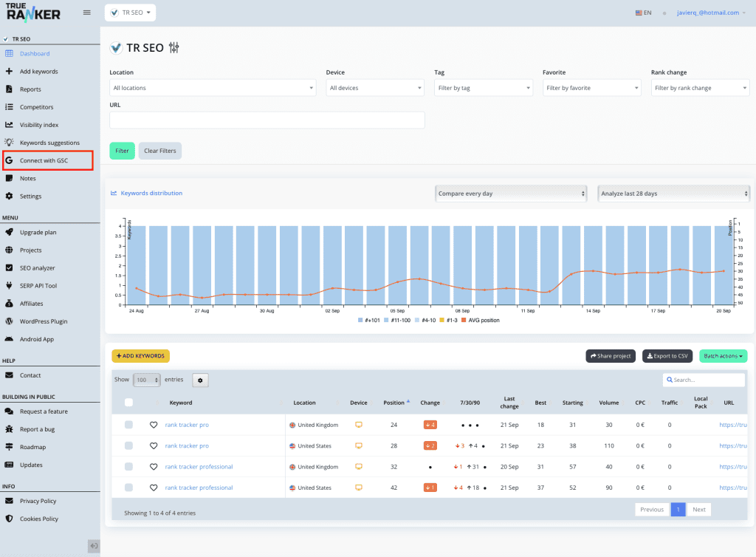
Task: Open the Filter by favorite dropdown
Action: point(592,88)
